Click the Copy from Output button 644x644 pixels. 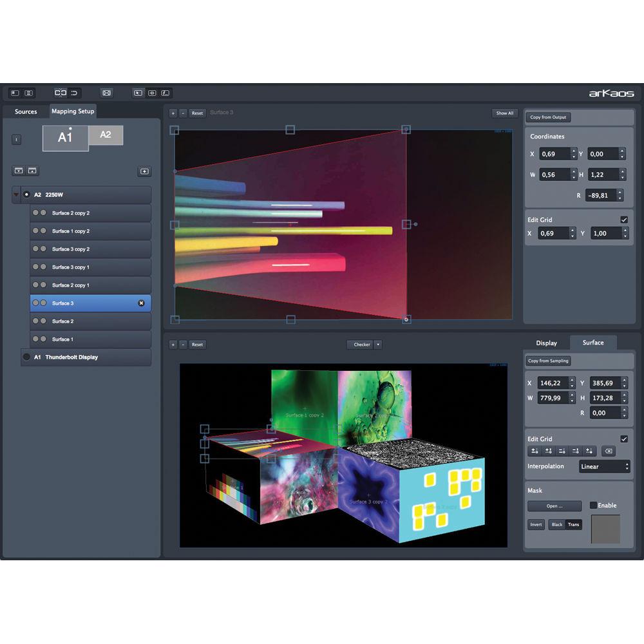click(547, 117)
